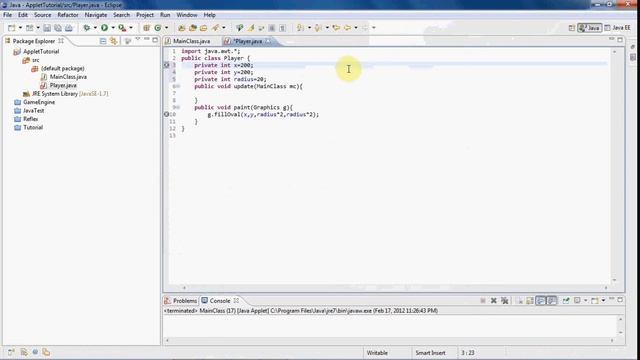Select the JavaTest project

click(33, 111)
